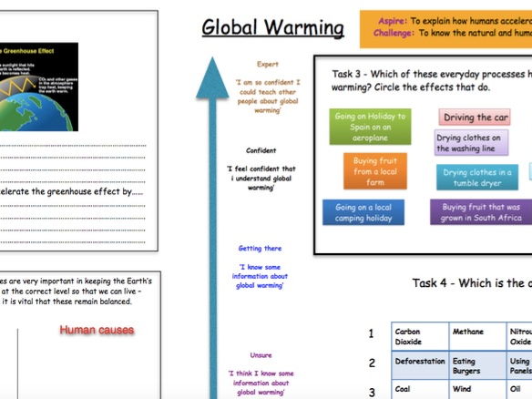Click the Global Warming title
Viewport: 532px width, 399px height.
272,27
